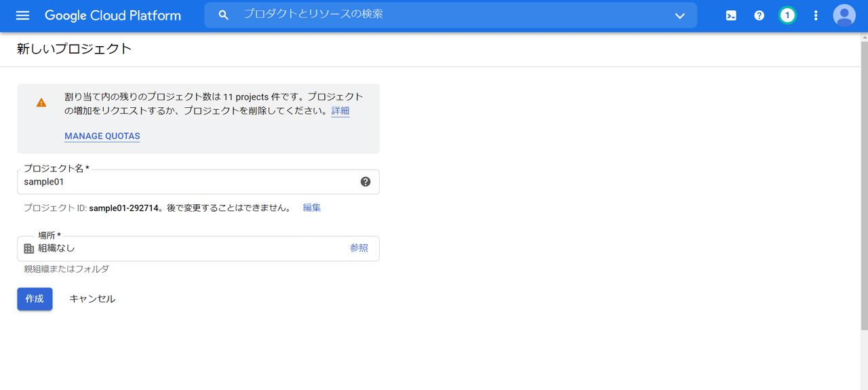Open the help question mark icon
868x390 pixels.
[x=759, y=16]
